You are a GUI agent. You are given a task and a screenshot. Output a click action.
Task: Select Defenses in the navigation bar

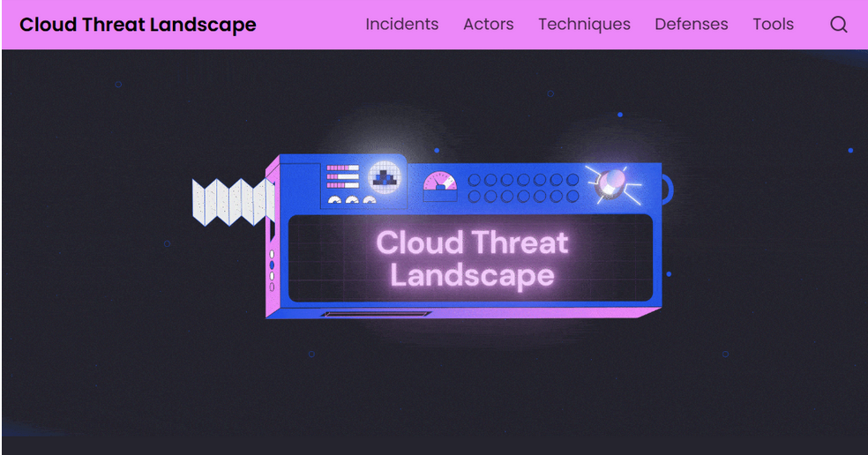tap(691, 25)
